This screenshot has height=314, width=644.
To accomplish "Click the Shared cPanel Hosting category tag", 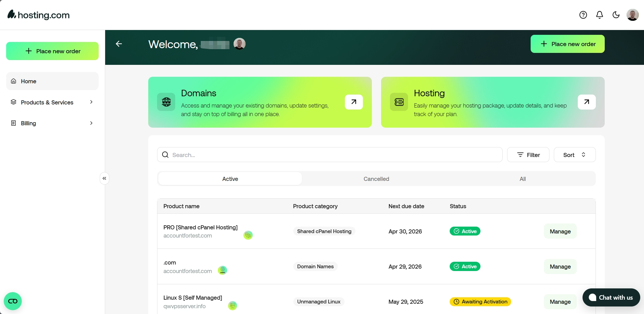I will click(324, 231).
